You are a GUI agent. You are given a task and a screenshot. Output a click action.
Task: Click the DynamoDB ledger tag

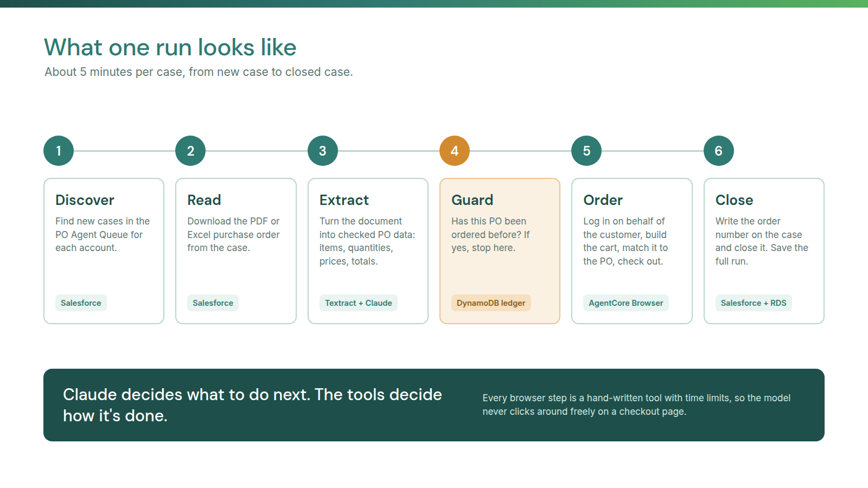pyautogui.click(x=491, y=303)
